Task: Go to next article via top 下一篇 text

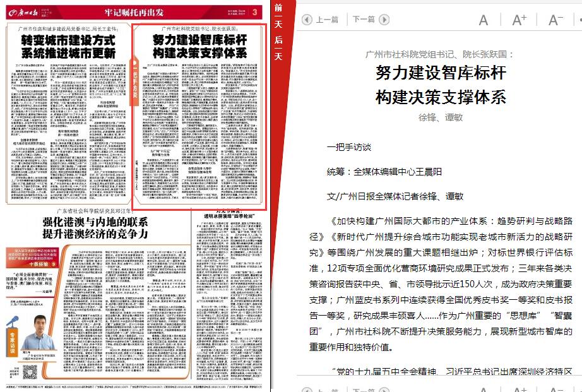Action: (x=364, y=20)
